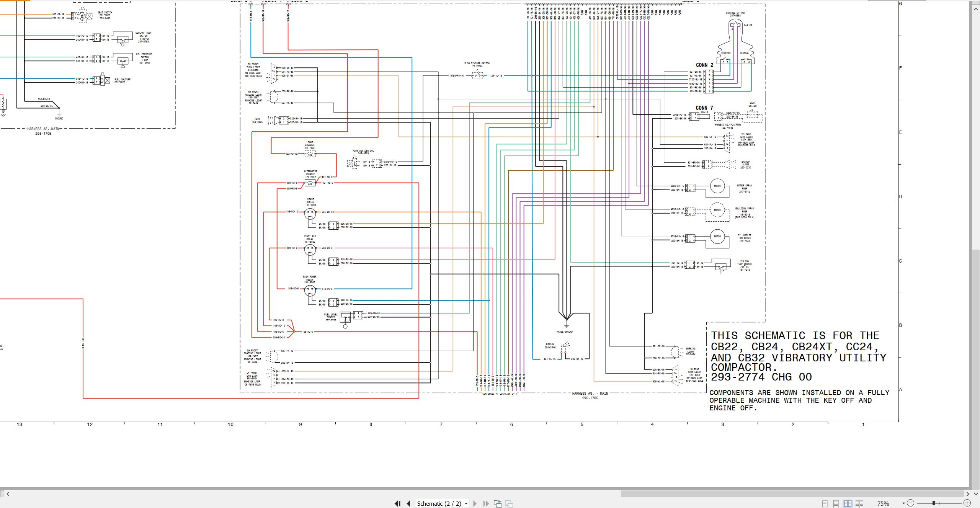Viewport: 980px width, 508px height.
Task: Zoom out with the minus icon
Action: point(911,503)
